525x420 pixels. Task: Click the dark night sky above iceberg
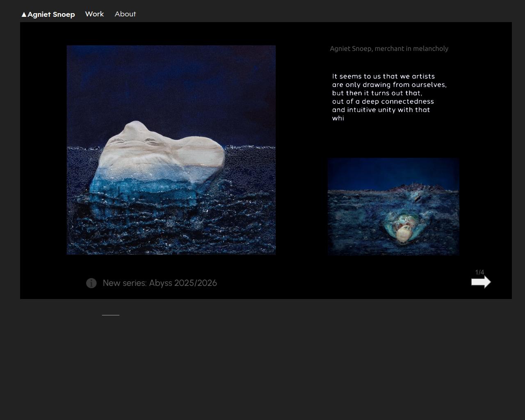tap(171, 78)
